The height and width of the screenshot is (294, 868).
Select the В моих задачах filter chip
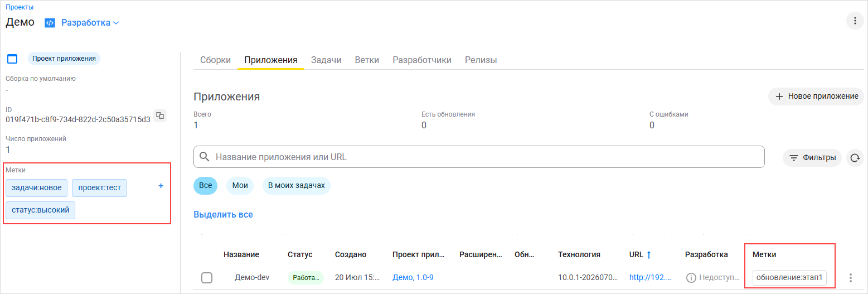coord(296,185)
